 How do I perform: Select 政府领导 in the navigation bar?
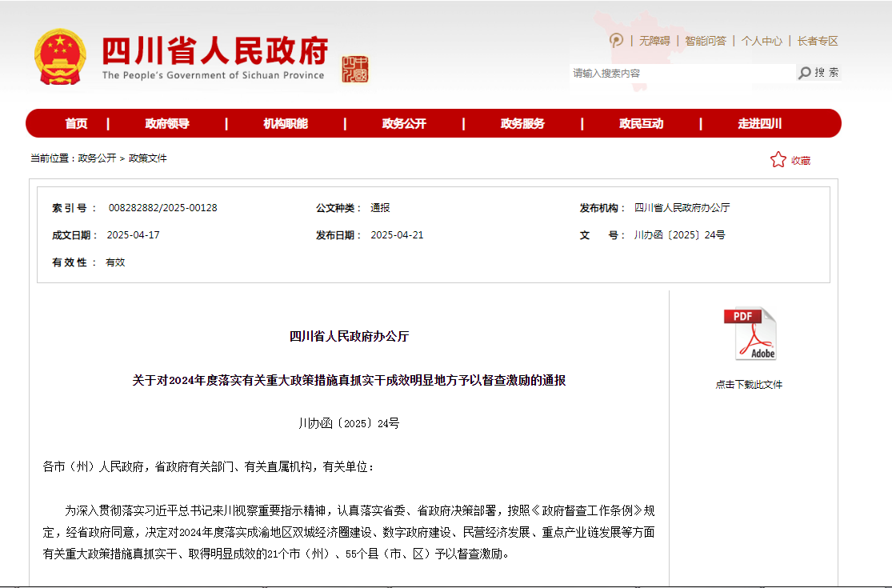(x=167, y=123)
